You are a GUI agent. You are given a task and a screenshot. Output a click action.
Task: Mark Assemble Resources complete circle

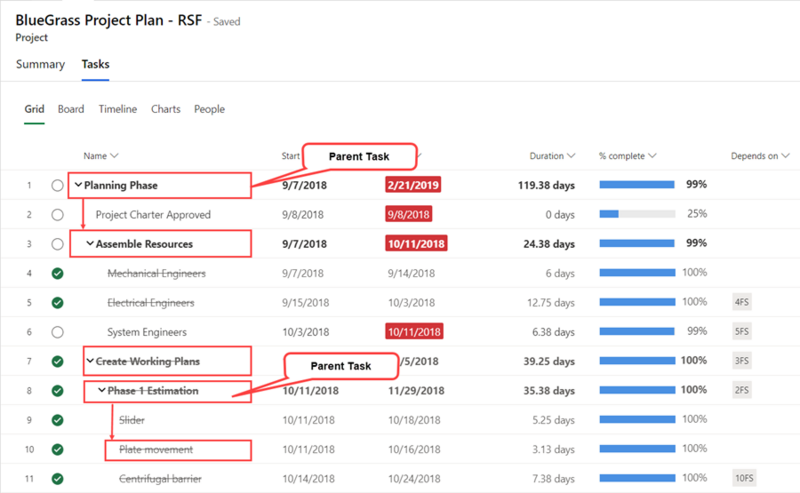(x=58, y=244)
